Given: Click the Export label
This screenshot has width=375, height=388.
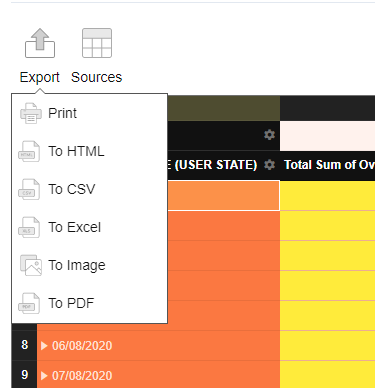Looking at the screenshot, I should pos(40,77).
